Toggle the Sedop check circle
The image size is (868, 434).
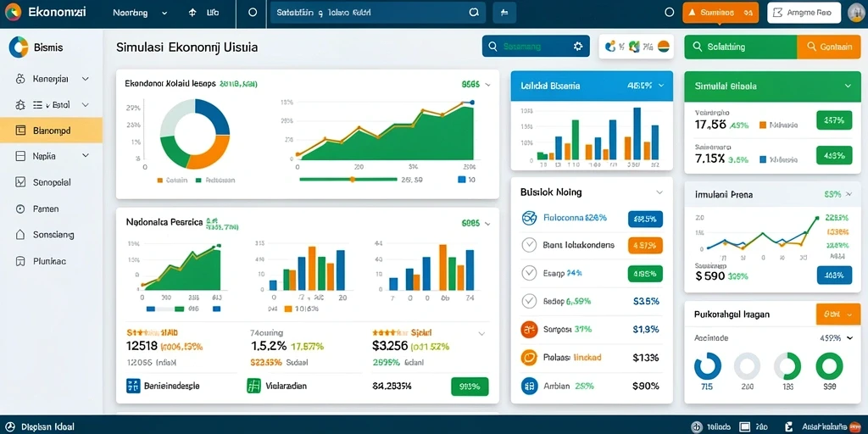pos(530,301)
